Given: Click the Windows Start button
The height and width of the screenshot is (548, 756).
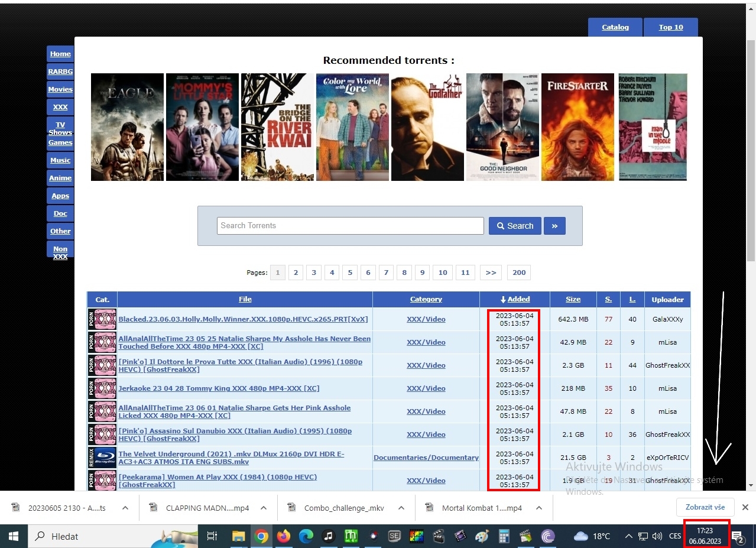Looking at the screenshot, I should click(x=12, y=536).
